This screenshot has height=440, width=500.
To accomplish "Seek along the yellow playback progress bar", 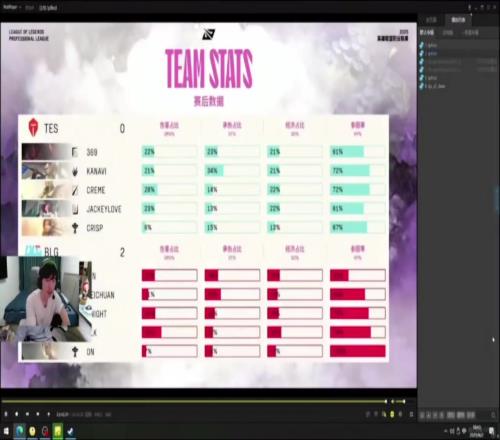I will click(x=193, y=401).
